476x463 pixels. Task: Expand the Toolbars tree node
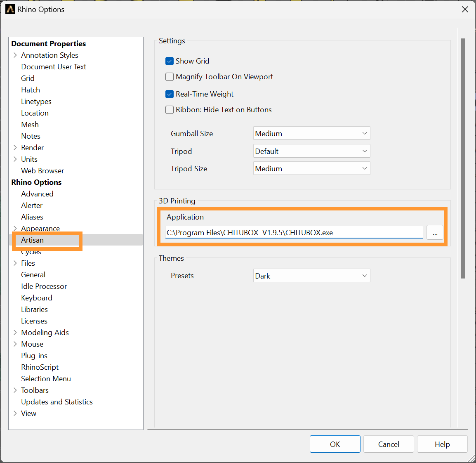pyautogui.click(x=15, y=390)
